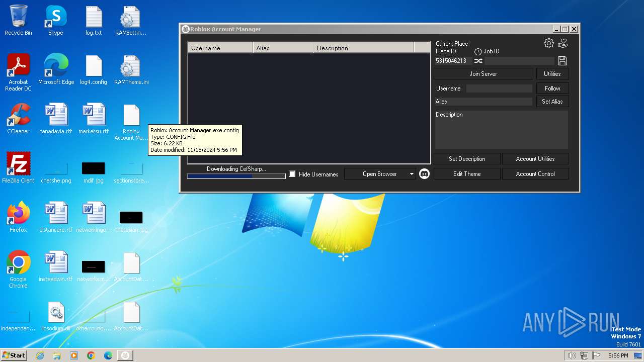This screenshot has height=362, width=644.
Task: Open Windows Explorer from the taskbar
Action: [x=57, y=355]
